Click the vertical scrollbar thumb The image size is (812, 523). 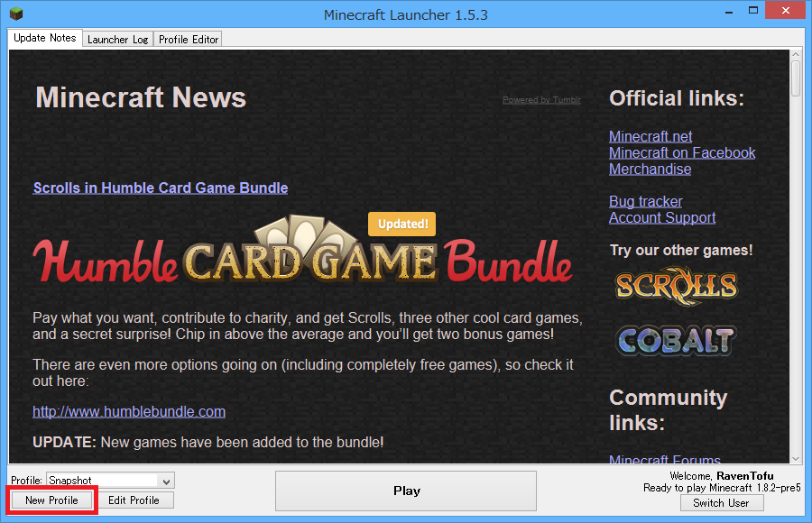click(796, 78)
